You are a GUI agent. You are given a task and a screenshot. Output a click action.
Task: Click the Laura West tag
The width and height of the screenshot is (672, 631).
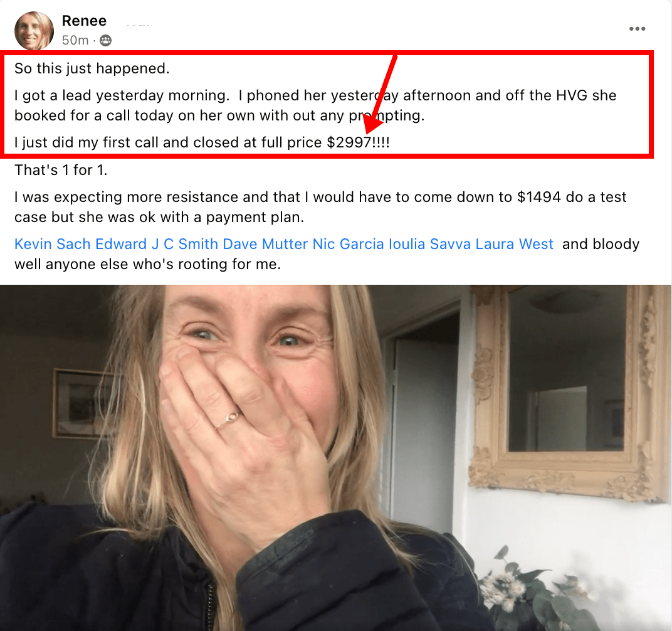click(514, 244)
